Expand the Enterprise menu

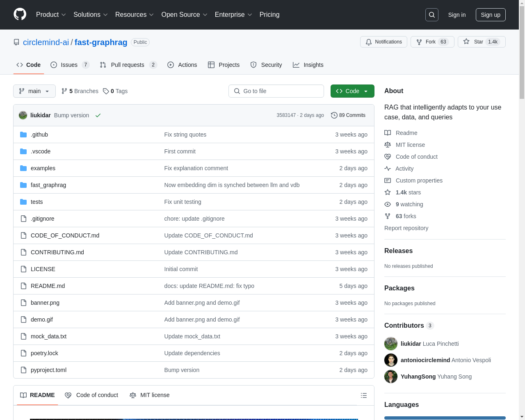coord(233,15)
